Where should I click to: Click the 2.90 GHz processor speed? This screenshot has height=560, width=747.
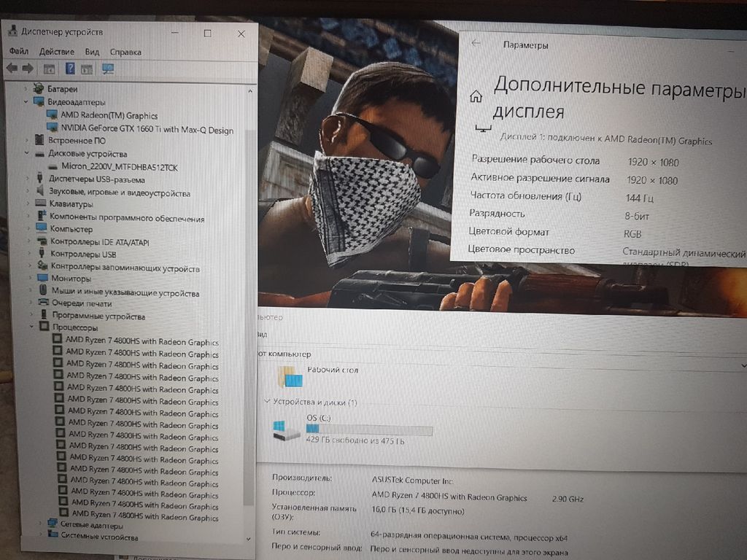[568, 499]
